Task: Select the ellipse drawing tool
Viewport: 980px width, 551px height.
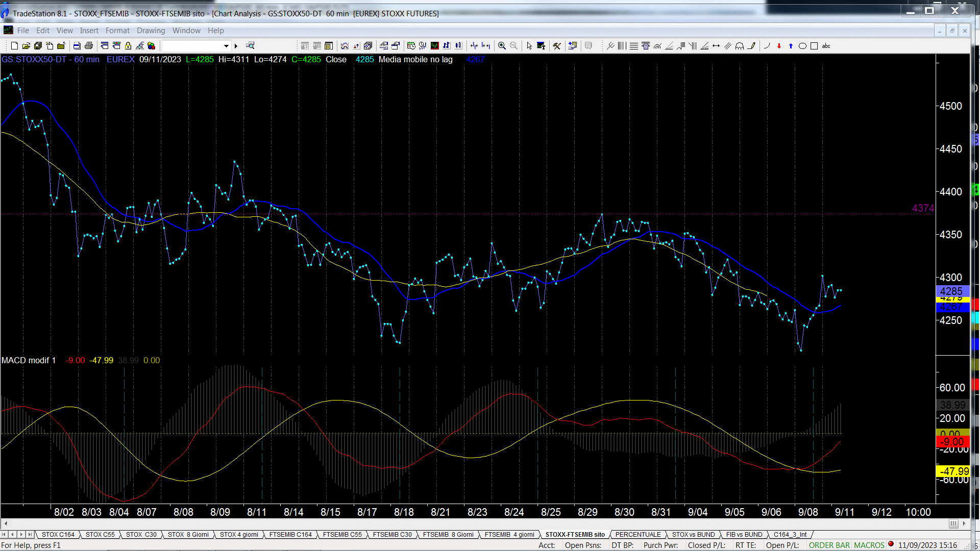Action: [802, 46]
